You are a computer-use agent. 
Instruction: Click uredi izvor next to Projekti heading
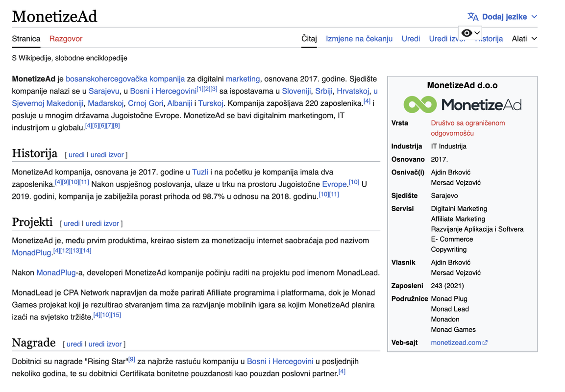click(102, 224)
